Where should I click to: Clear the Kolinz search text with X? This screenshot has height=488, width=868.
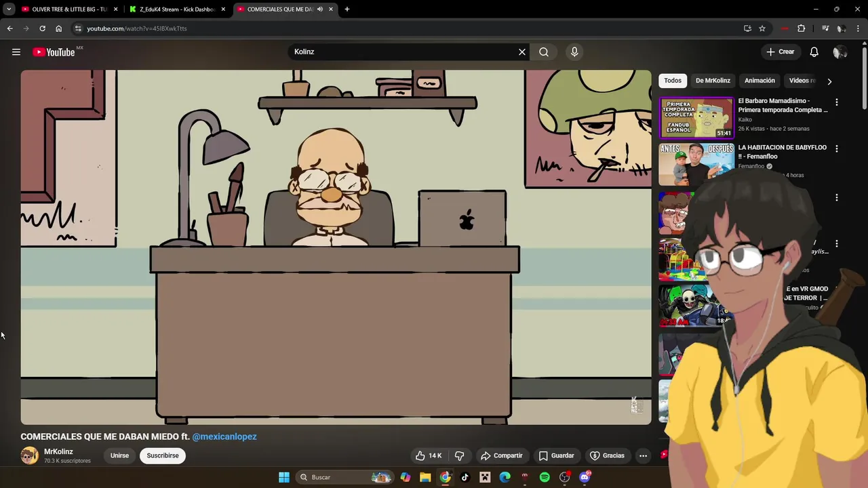[522, 52]
